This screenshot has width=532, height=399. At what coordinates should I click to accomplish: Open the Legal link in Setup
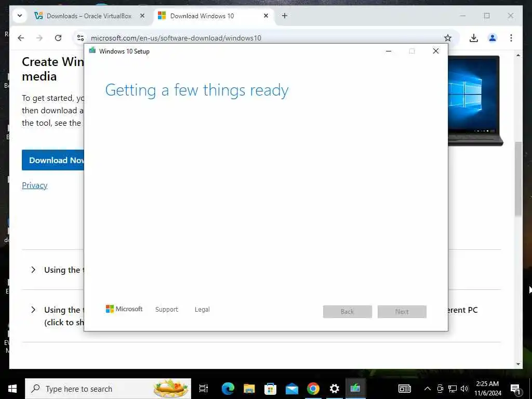point(202,310)
